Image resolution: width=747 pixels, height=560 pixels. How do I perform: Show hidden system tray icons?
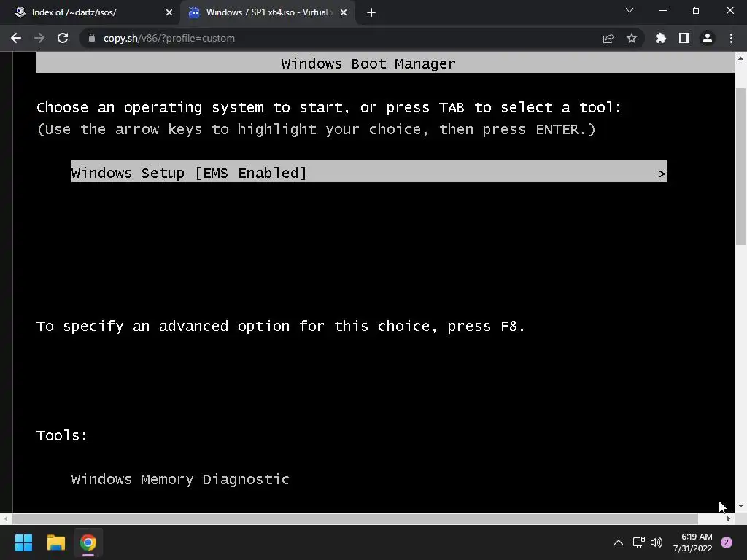(x=619, y=542)
